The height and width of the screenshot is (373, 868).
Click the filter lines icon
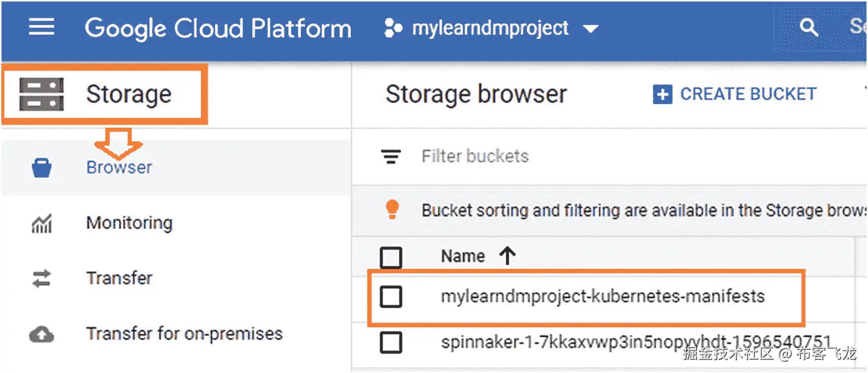(x=390, y=157)
